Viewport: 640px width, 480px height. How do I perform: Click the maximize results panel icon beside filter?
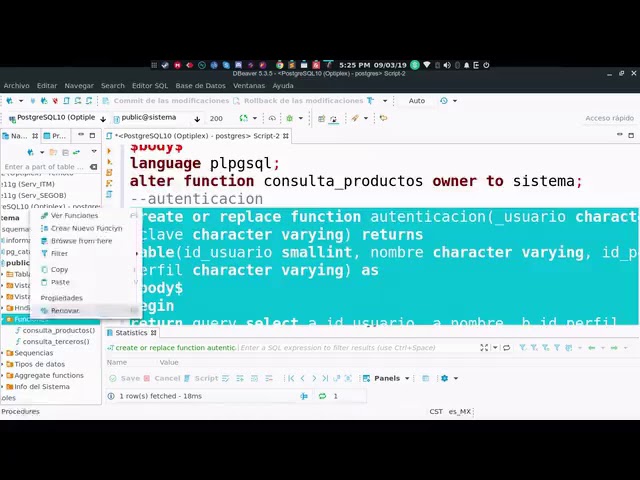(x=484, y=348)
